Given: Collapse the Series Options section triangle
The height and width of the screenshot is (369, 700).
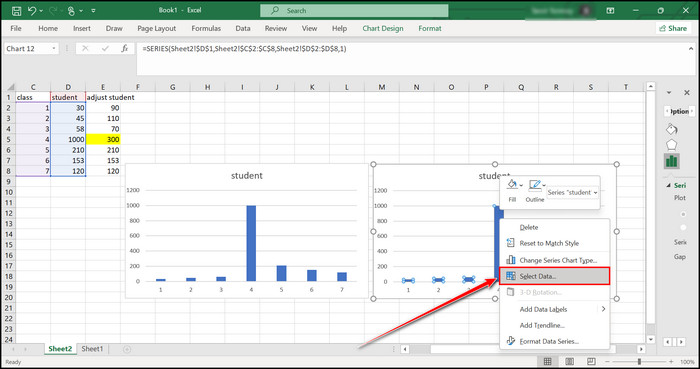Looking at the screenshot, I should point(668,185).
